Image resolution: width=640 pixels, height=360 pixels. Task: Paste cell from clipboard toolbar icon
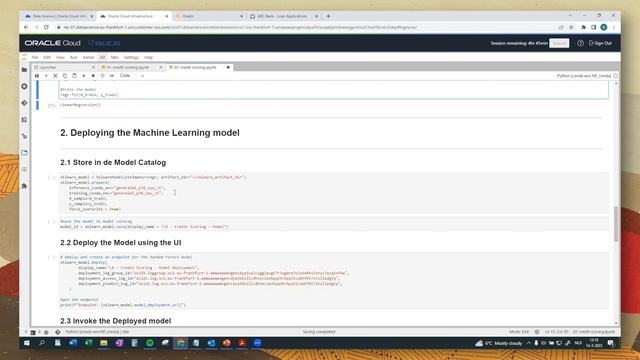coord(74,76)
